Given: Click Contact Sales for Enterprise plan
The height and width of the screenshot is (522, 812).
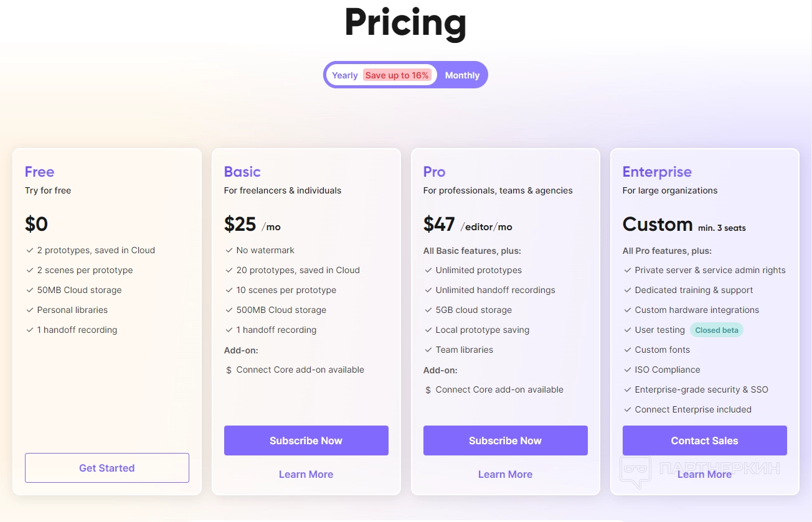Looking at the screenshot, I should 704,440.
